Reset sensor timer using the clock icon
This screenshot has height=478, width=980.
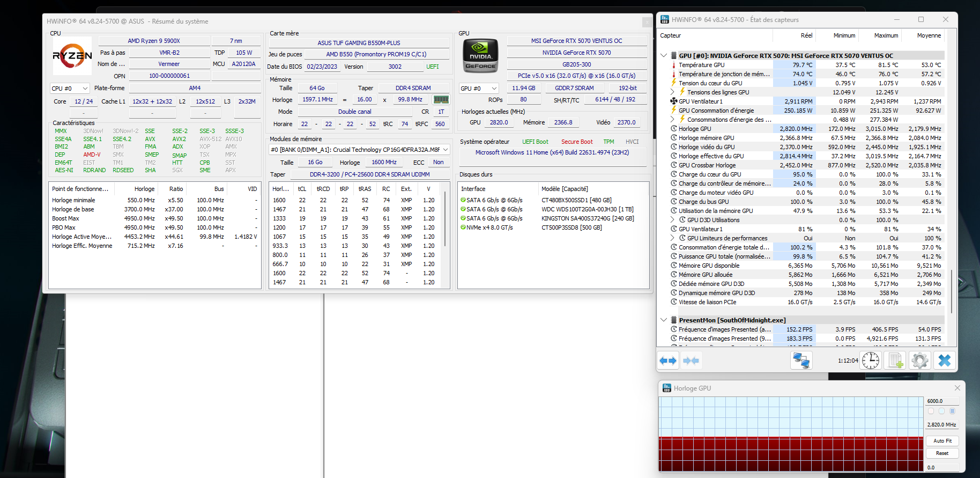click(x=870, y=361)
